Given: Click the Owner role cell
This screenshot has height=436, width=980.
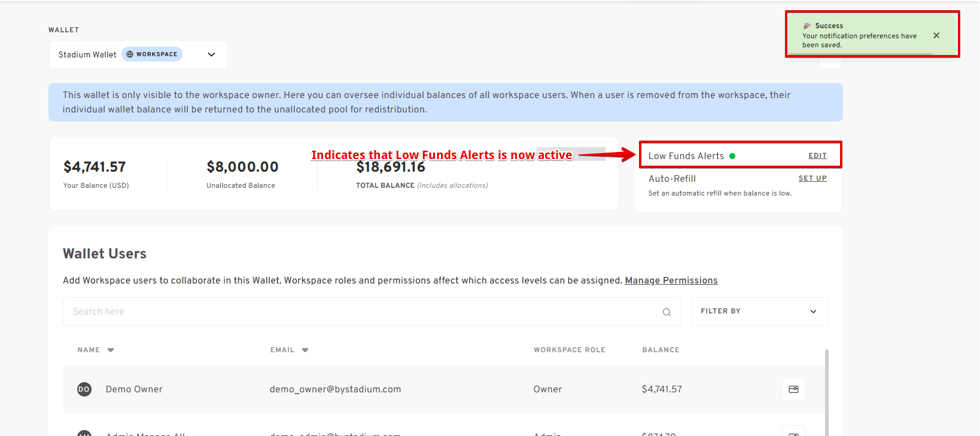Looking at the screenshot, I should point(547,389).
